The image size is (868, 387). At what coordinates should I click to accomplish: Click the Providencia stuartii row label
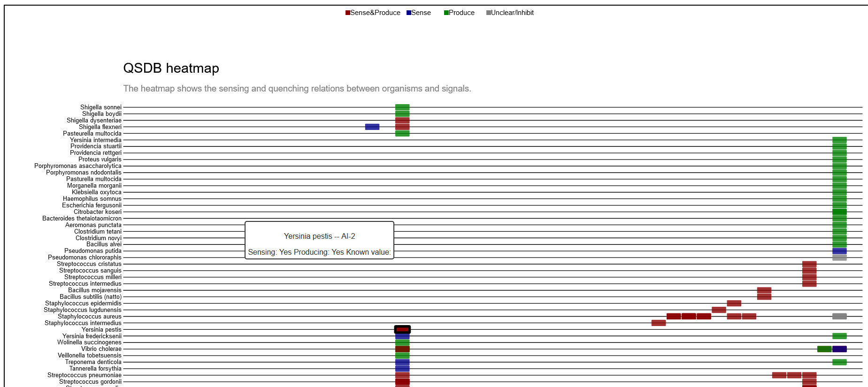click(96, 146)
